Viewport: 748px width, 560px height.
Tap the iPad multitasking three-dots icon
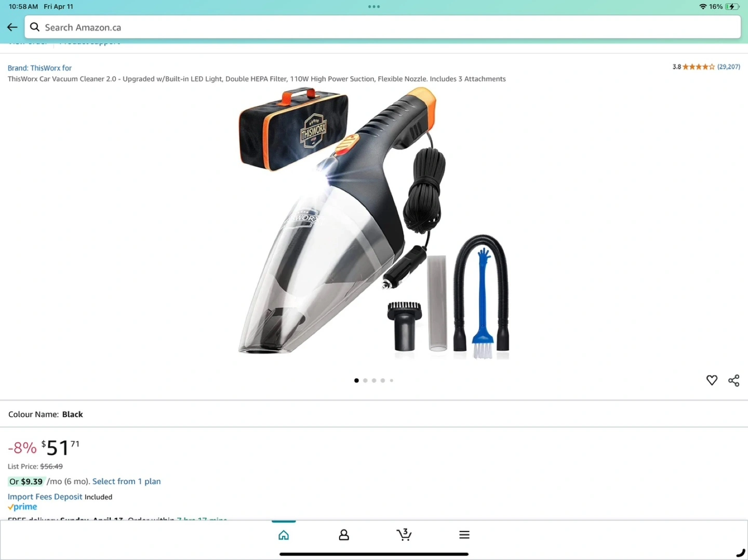pos(374,7)
